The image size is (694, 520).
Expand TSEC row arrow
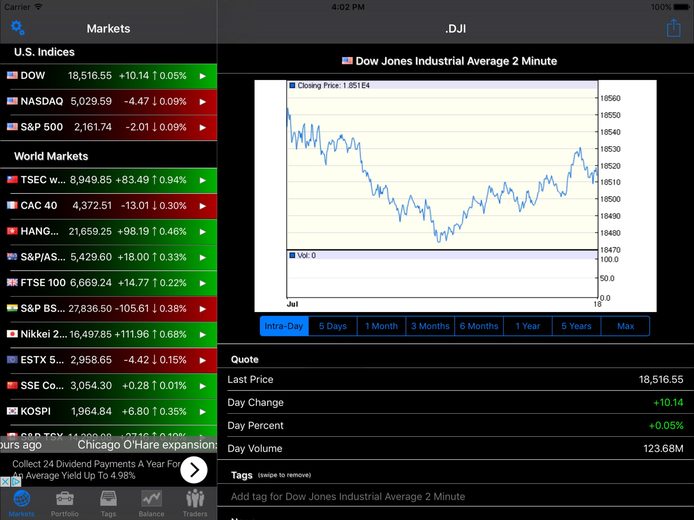(203, 180)
